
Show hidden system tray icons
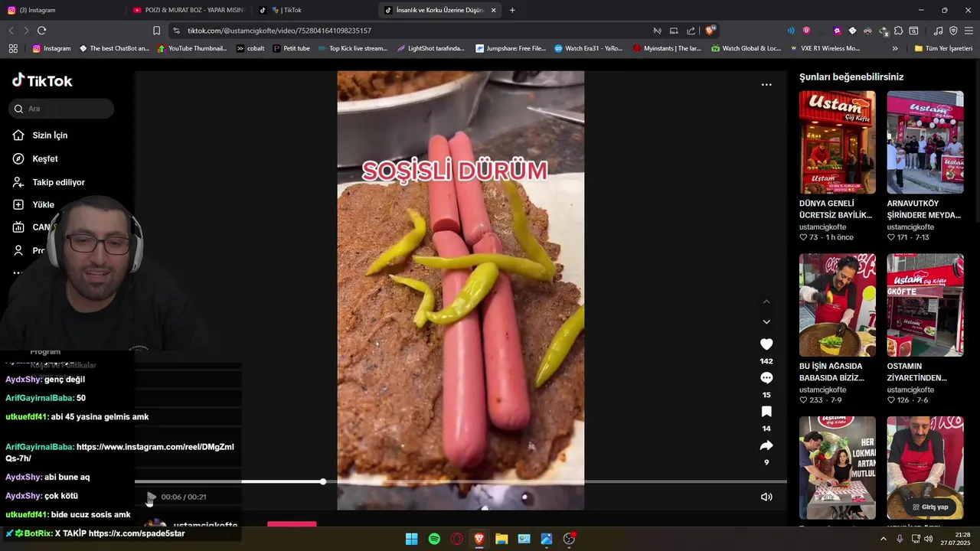(x=883, y=539)
